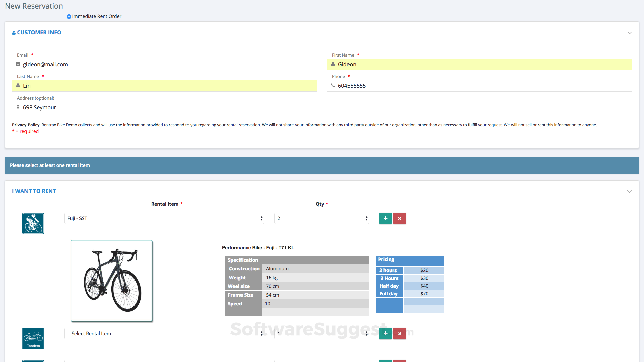Click the Fuji bike product thumbnail
The image size is (644, 362).
(x=112, y=281)
